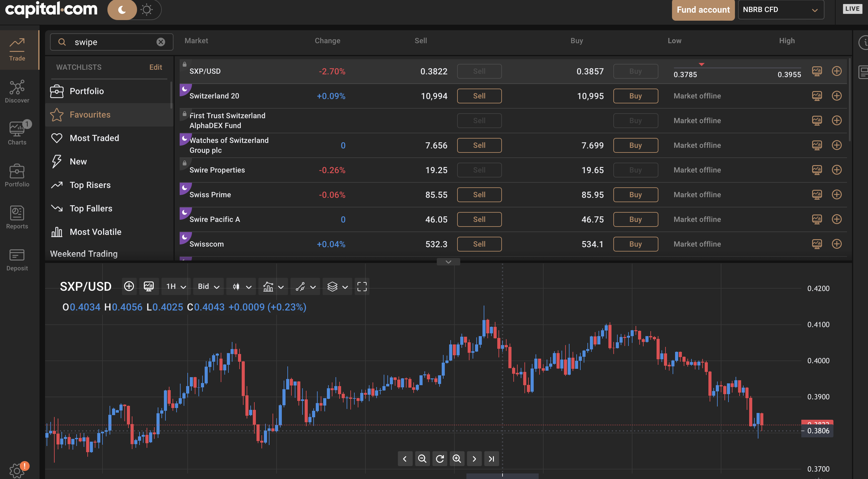Viewport: 868px width, 479px height.
Task: Open the Deposit section in sidebar
Action: pyautogui.click(x=17, y=260)
